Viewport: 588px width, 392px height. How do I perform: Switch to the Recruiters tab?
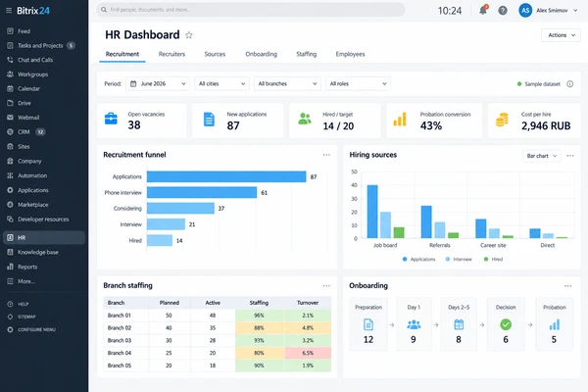pos(171,54)
